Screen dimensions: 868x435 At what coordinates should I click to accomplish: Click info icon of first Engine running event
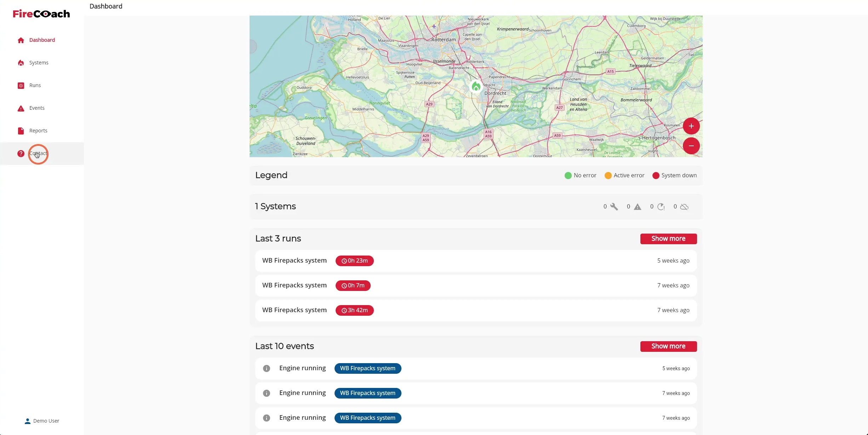267,368
